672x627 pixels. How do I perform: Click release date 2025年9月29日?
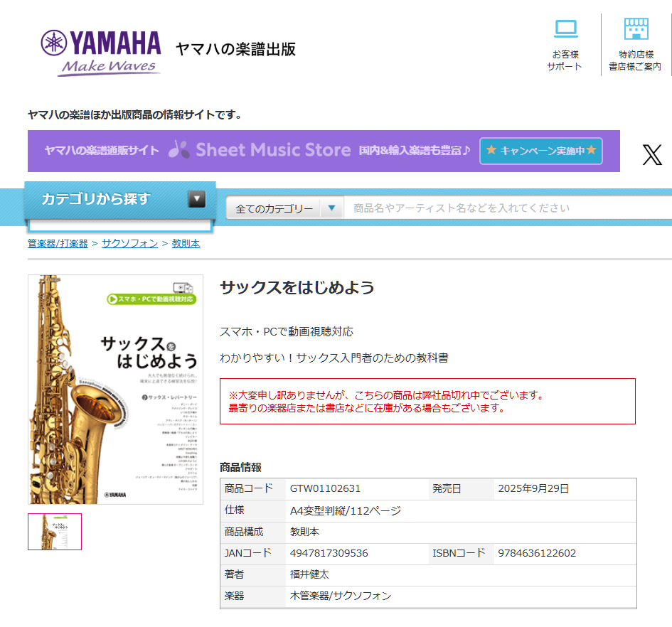coord(533,488)
